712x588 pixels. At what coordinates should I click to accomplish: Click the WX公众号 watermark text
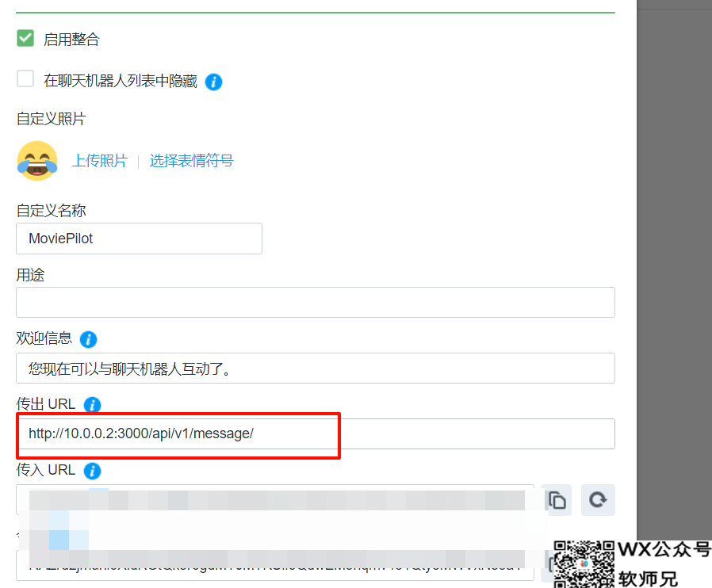tap(664, 549)
